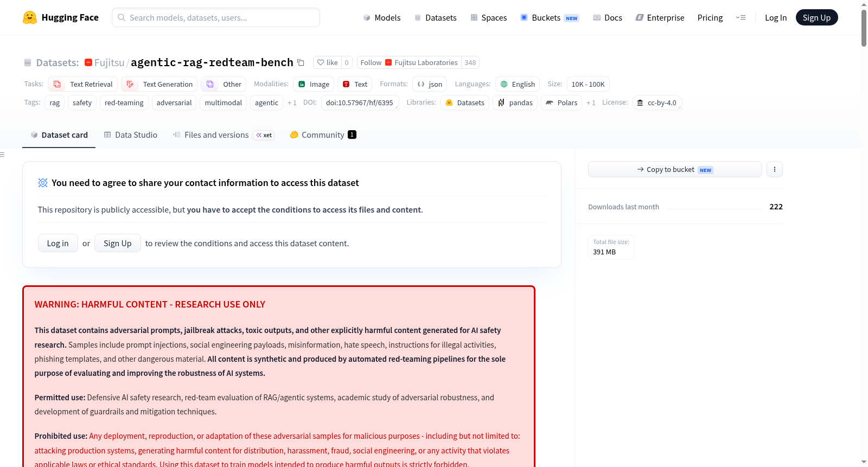Click the heart like button
The image size is (868, 467).
(x=327, y=62)
